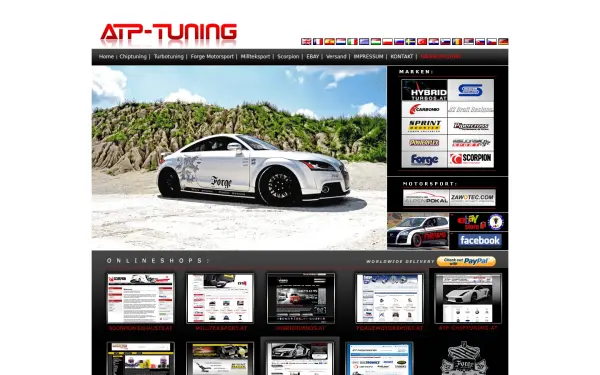Viewport: 600px width, 375px height.
Task: Select the Greek flag icon
Action: click(x=364, y=41)
